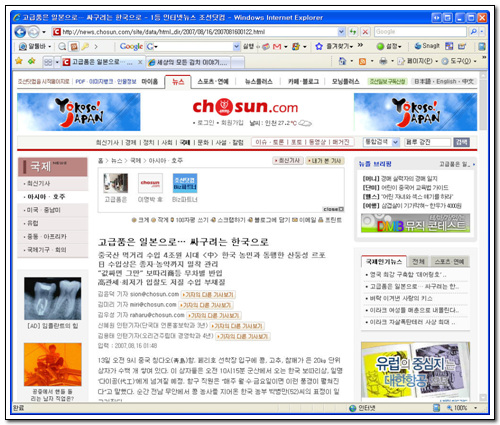Screen dimensions: 500x425
Task: Expand the 통합검색 search category dropdown
Action: [x=395, y=142]
